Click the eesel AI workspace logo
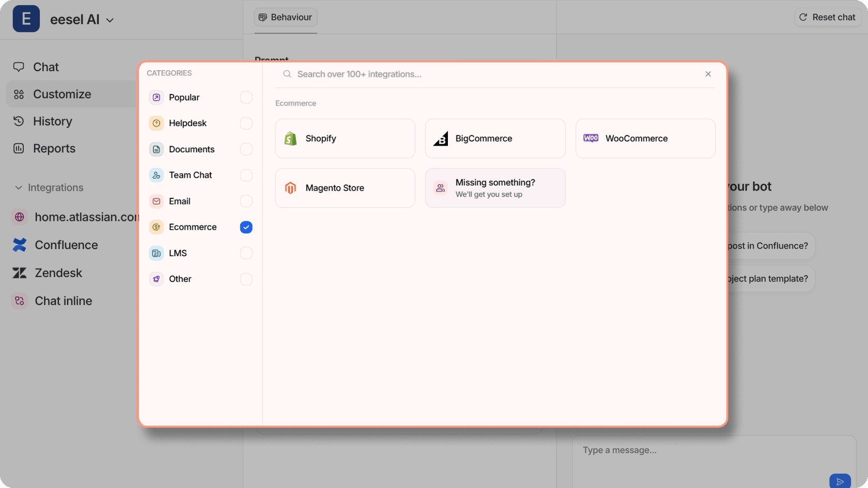 [26, 19]
